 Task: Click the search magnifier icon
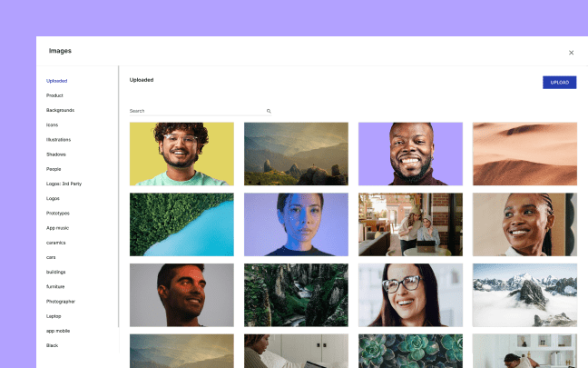(x=269, y=111)
